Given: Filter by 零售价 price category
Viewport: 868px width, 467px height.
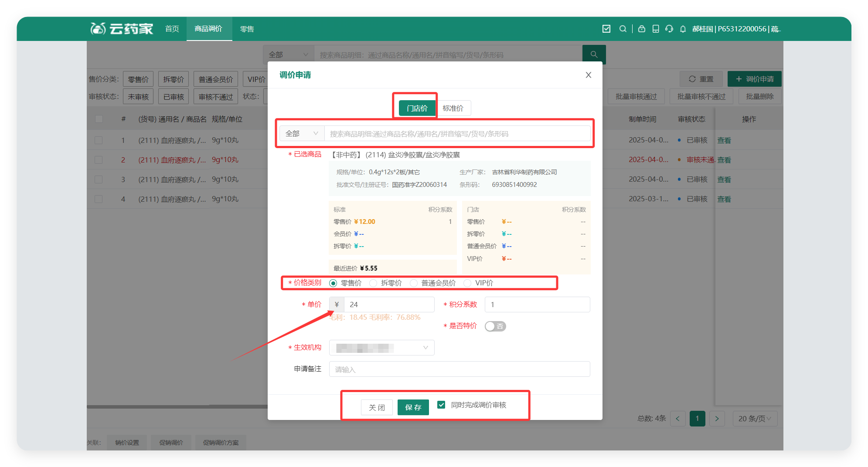Looking at the screenshot, I should (138, 79).
